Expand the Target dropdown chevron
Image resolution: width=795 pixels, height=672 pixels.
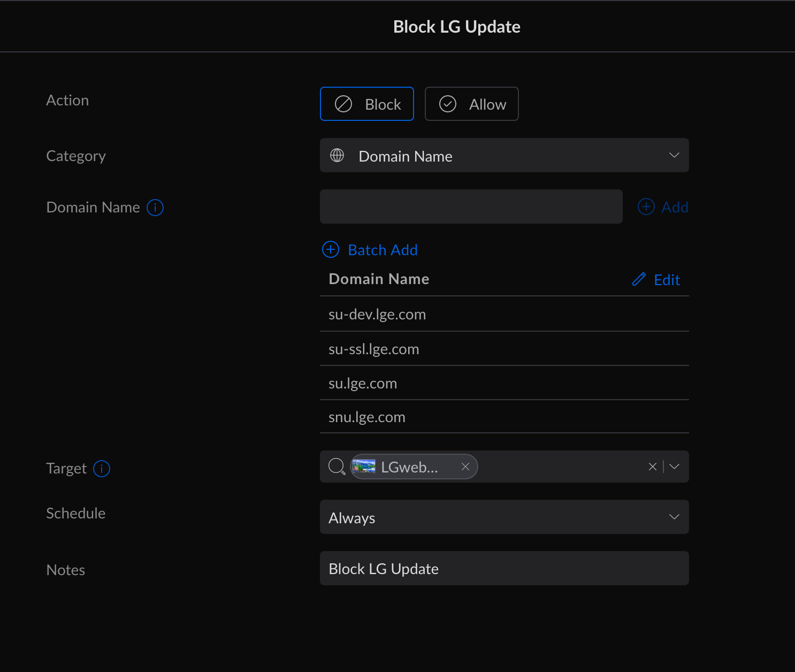[675, 467]
